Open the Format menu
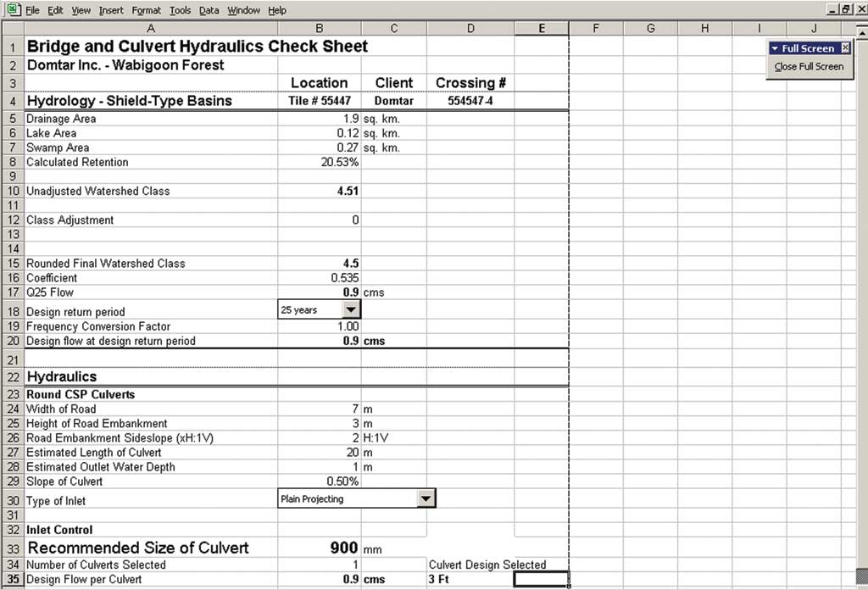Screen dimensions: 868x590 (146, 10)
